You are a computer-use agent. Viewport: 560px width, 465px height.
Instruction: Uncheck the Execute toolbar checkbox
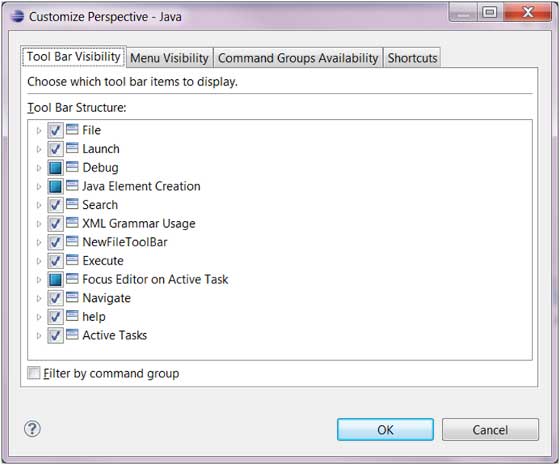pos(55,261)
